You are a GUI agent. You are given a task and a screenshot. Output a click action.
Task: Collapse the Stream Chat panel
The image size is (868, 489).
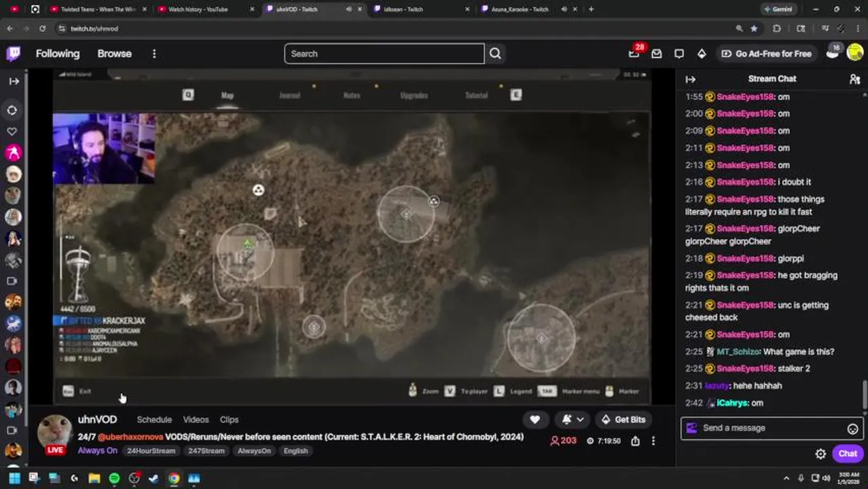tap(690, 79)
